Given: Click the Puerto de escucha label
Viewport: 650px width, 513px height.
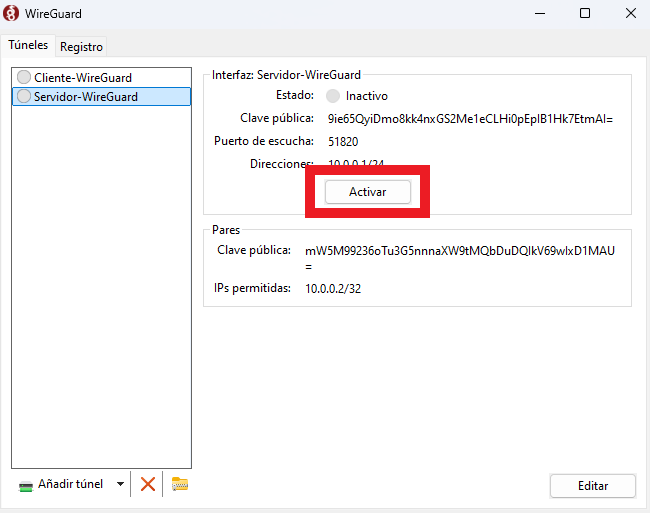Looking at the screenshot, I should click(x=264, y=141).
